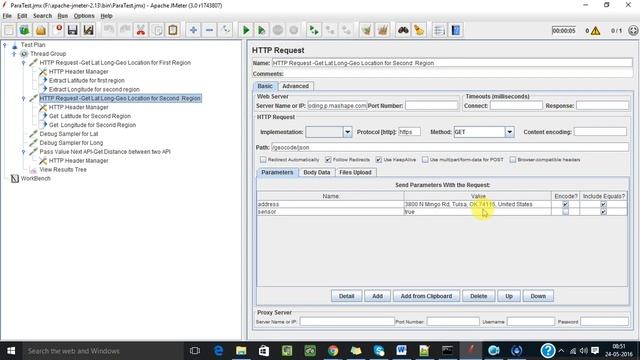Toggle Include Equals checkbox for address row
The image size is (640, 360).
tap(603, 204)
